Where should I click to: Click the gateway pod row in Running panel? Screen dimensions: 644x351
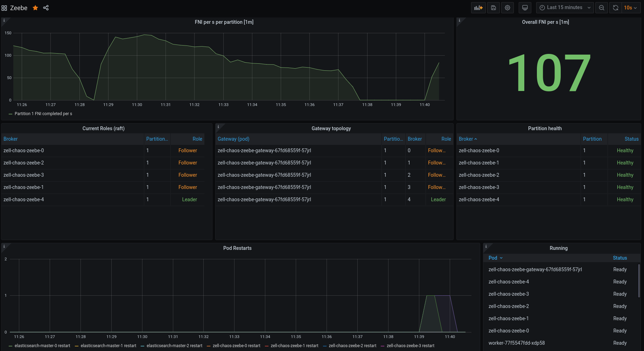pos(535,269)
